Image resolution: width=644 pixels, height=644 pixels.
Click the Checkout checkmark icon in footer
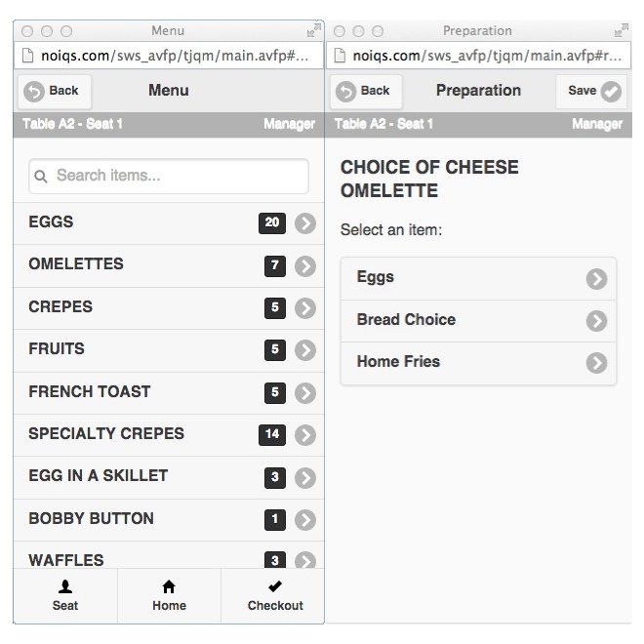pos(275,586)
